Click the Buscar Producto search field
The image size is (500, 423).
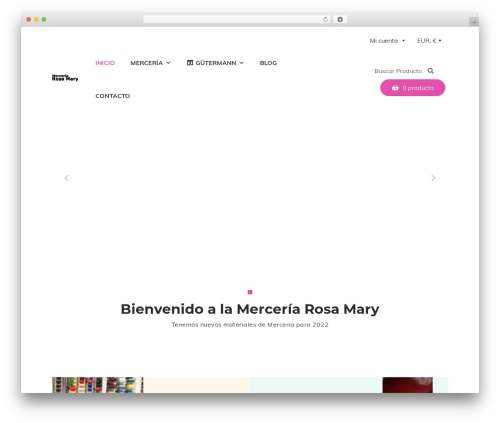pyautogui.click(x=398, y=71)
